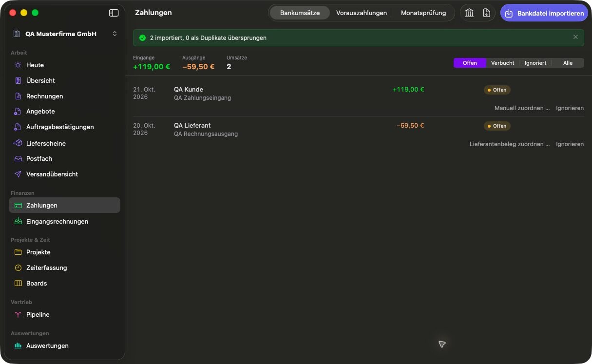The image size is (592, 364).
Task: Toggle the sidebar panel icon
Action: (114, 13)
